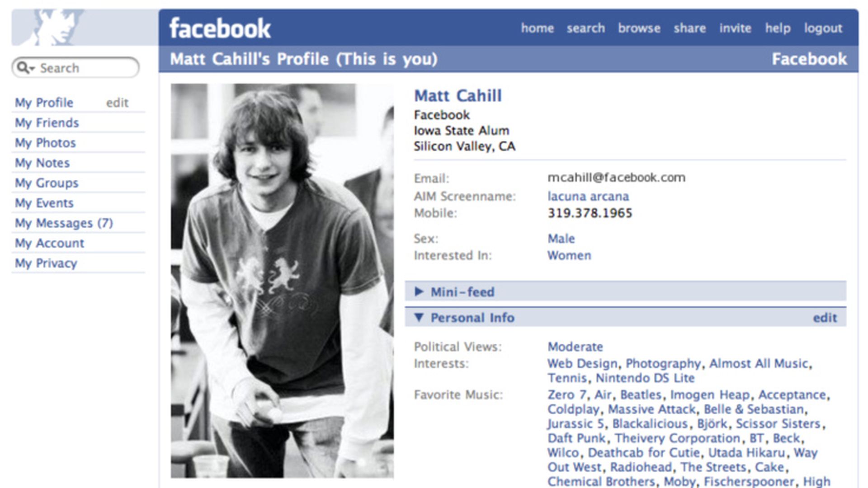This screenshot has width=868, height=488.
Task: Click Matt Cahill's profile photo
Action: (x=282, y=280)
